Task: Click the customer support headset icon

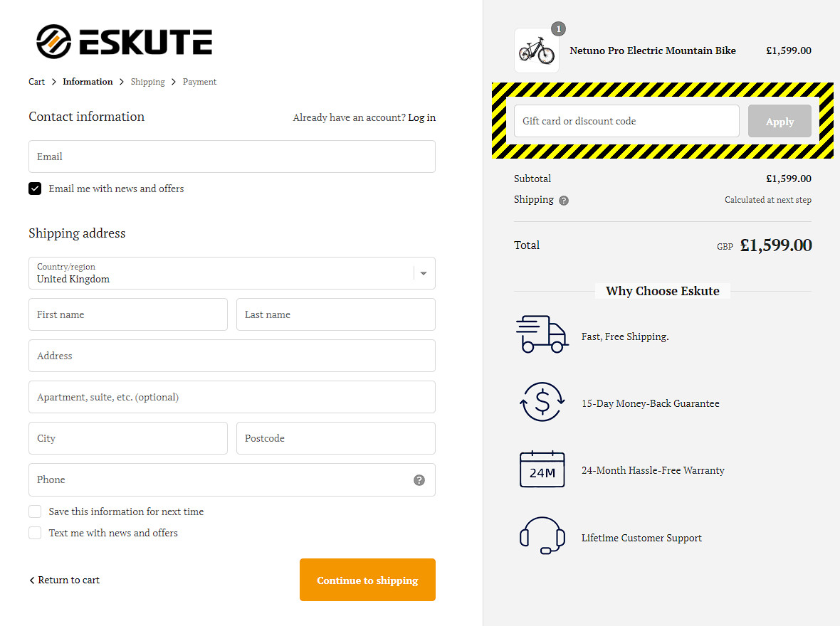Action: point(542,536)
